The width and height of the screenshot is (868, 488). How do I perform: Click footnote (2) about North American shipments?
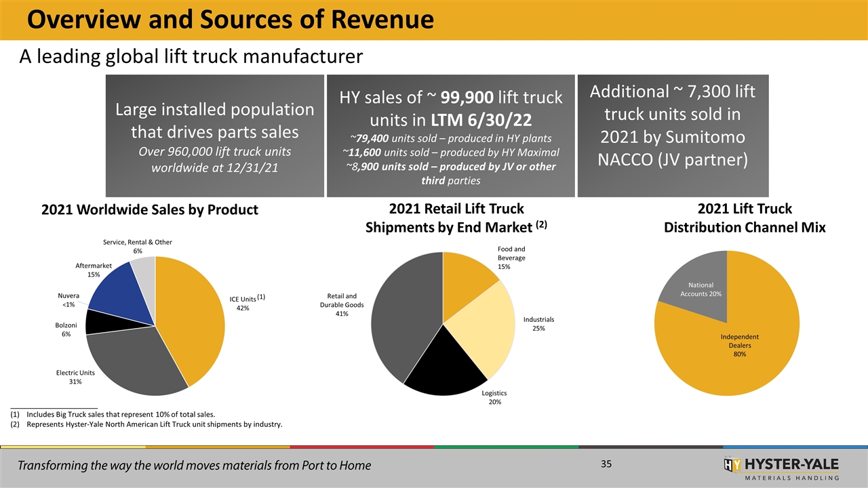[146, 425]
